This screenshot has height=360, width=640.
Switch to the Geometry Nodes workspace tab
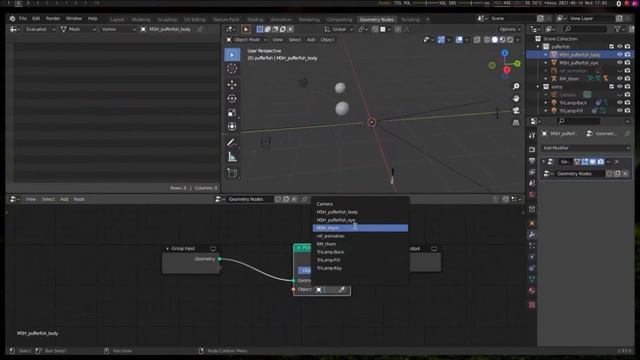pyautogui.click(x=377, y=19)
